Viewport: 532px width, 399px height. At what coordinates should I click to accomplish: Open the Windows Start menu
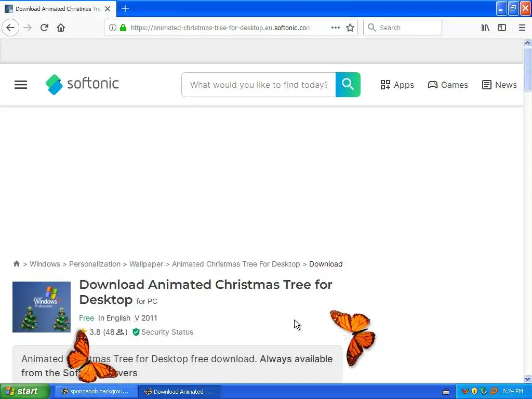[x=24, y=392]
